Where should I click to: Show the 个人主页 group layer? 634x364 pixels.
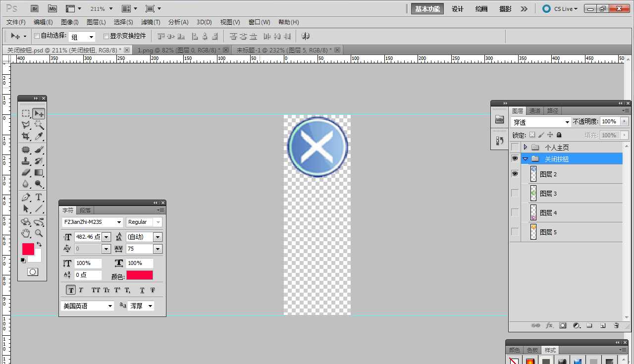(515, 147)
